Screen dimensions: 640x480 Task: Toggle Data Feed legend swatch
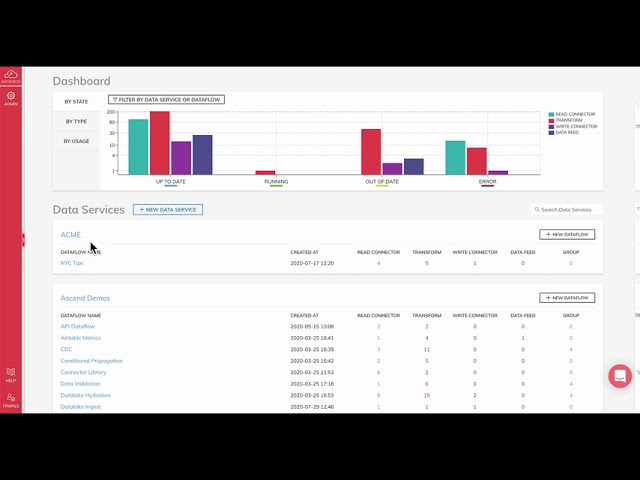[x=551, y=133]
